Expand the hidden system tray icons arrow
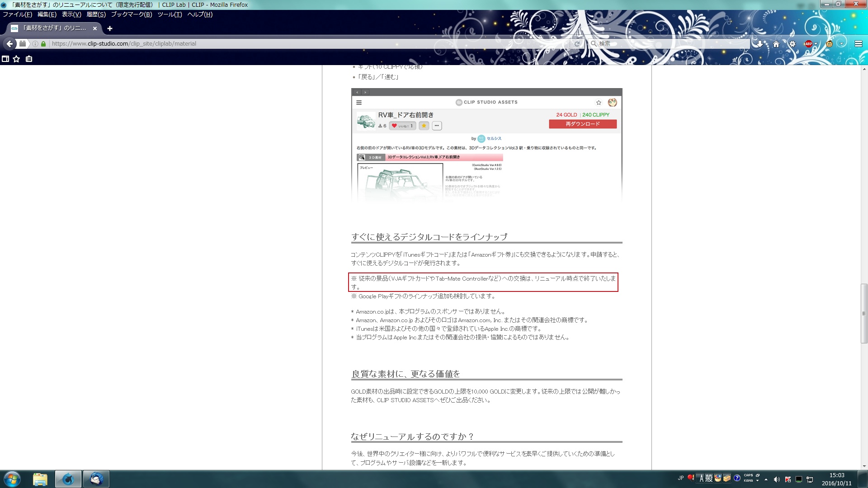The height and width of the screenshot is (488, 868). (x=766, y=479)
